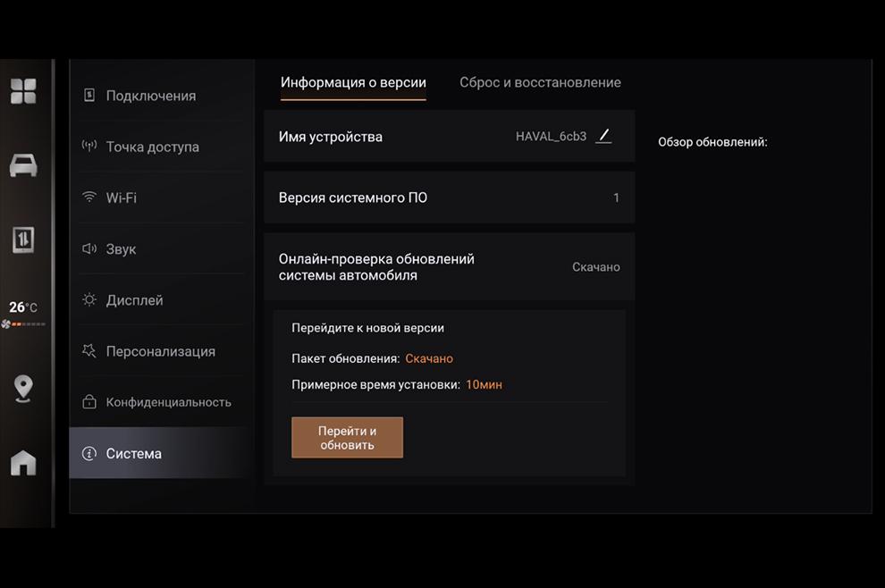Image resolution: width=885 pixels, height=588 pixels.
Task: Tap the Перейти и обновить button
Action: (x=347, y=437)
